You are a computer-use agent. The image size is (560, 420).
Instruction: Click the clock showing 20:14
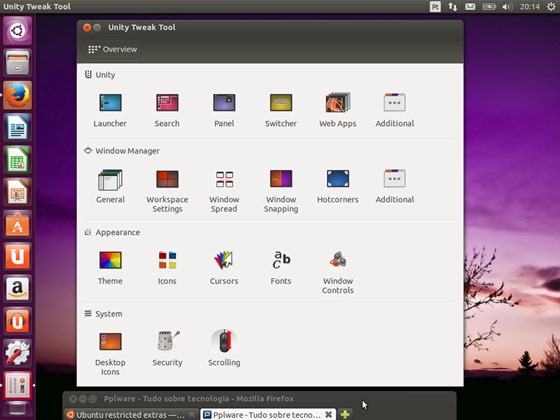pyautogui.click(x=530, y=6)
